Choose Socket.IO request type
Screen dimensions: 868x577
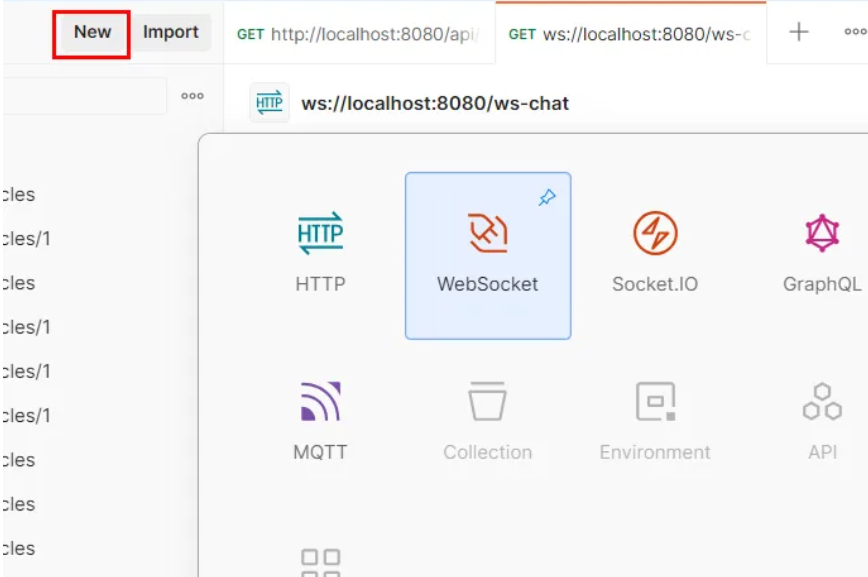(655, 255)
